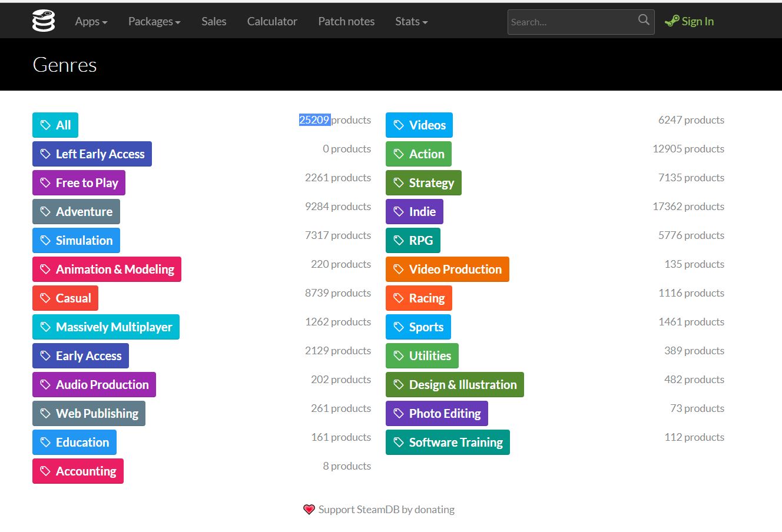Click the 5776 products count for RPG
The height and width of the screenshot is (532, 782).
click(x=691, y=235)
